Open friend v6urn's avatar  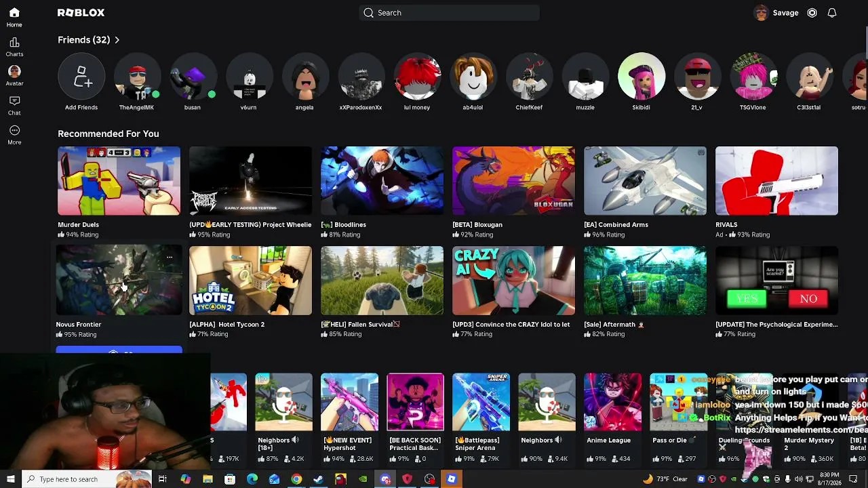coord(248,76)
